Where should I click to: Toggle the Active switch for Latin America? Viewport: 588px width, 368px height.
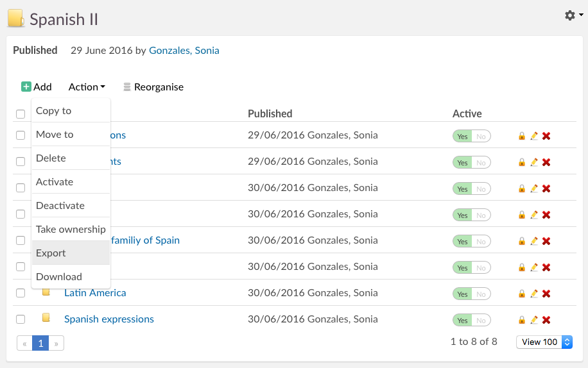click(x=471, y=294)
